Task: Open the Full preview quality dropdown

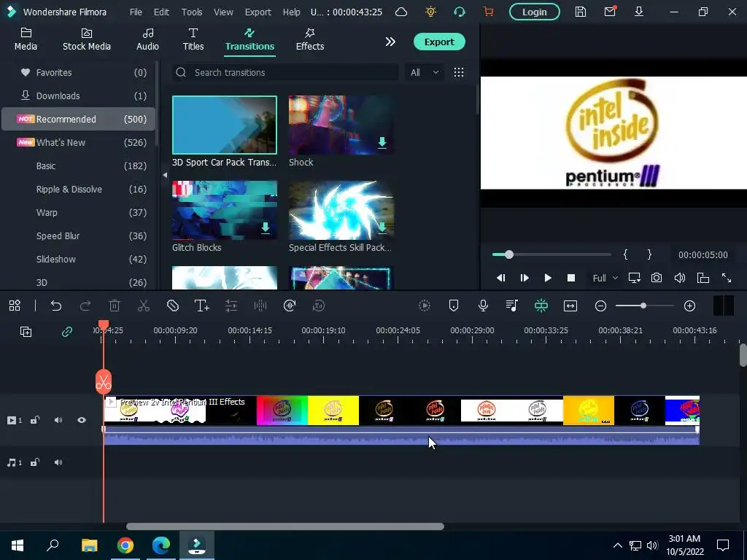Action: 605,278
